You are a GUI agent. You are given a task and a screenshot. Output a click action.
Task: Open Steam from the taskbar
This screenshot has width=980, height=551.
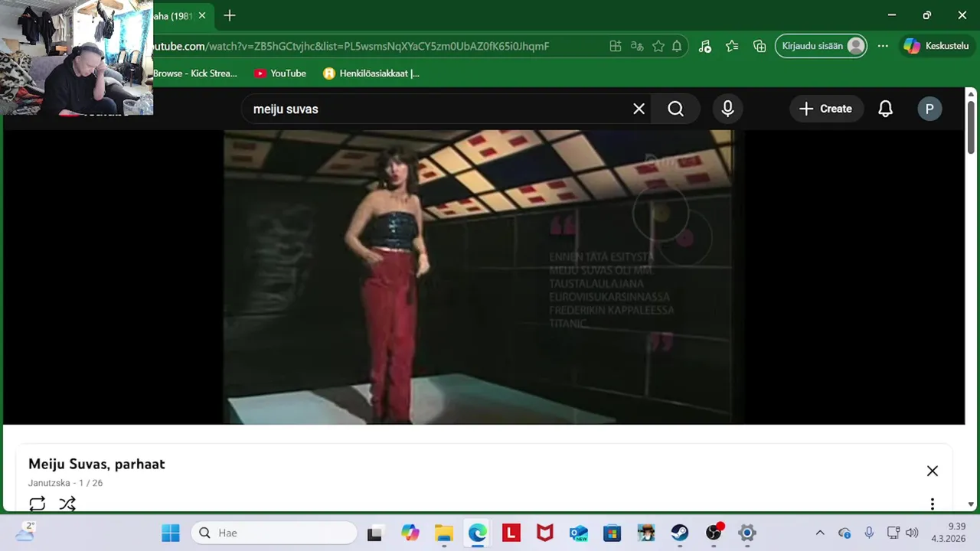[680, 533]
